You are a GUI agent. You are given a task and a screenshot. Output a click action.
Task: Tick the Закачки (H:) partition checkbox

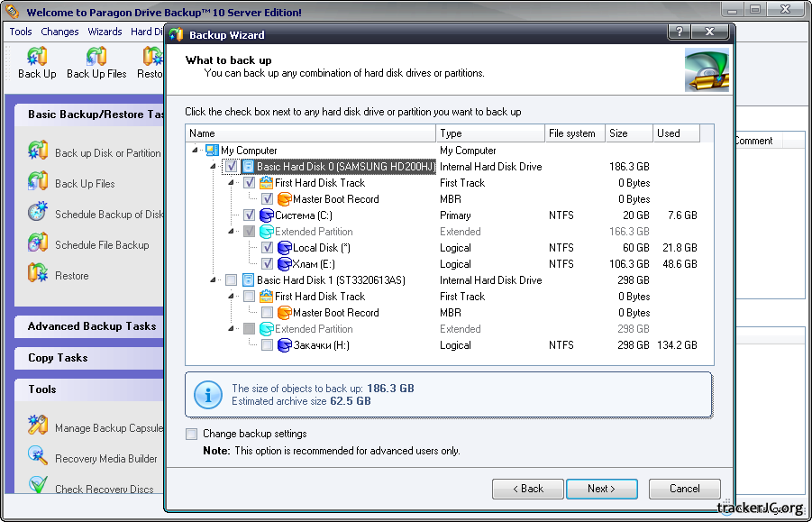pyautogui.click(x=268, y=345)
